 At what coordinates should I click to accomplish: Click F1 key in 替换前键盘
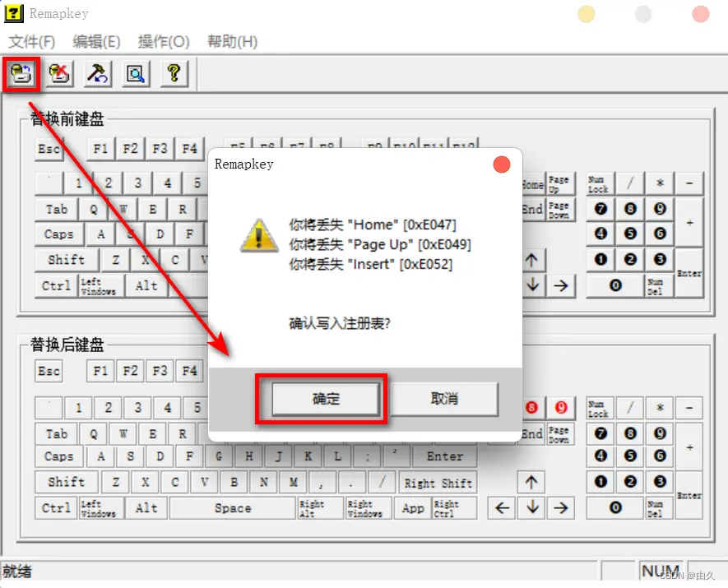(100, 149)
